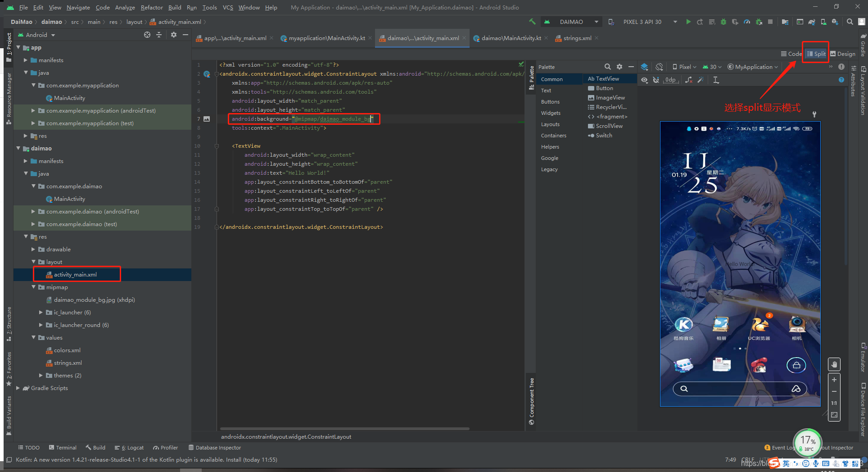The image size is (868, 472).
Task: Open the Refactor menu
Action: point(152,7)
